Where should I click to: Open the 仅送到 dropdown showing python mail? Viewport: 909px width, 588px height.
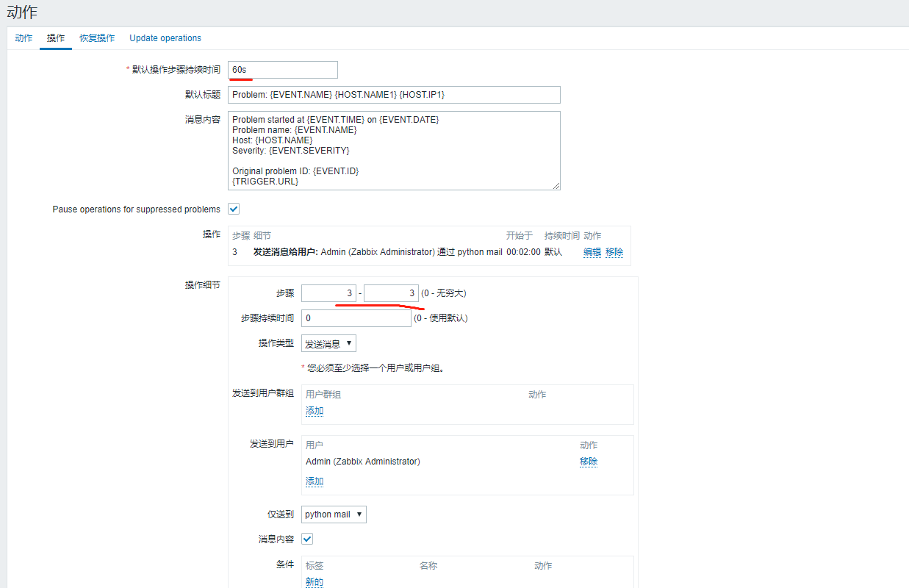[333, 514]
